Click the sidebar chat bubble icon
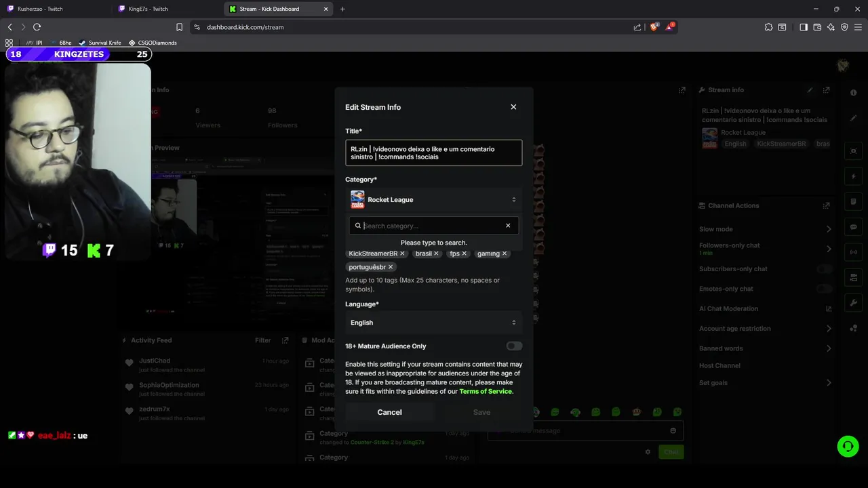 click(853, 227)
